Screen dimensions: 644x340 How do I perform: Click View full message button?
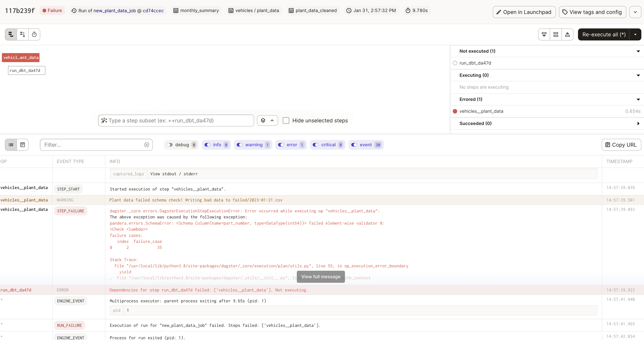point(321,277)
